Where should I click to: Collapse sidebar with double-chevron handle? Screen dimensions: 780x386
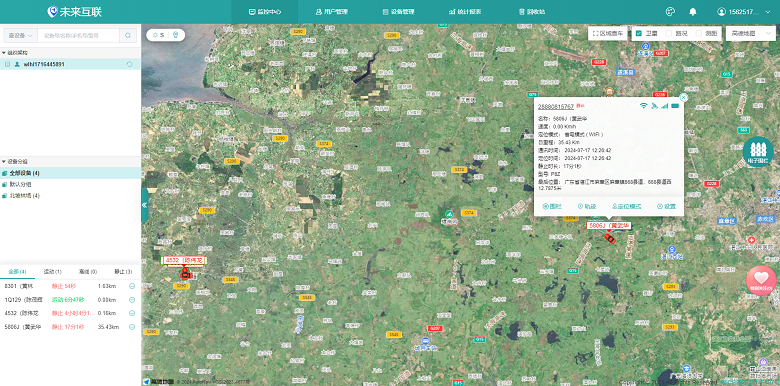pyautogui.click(x=144, y=205)
